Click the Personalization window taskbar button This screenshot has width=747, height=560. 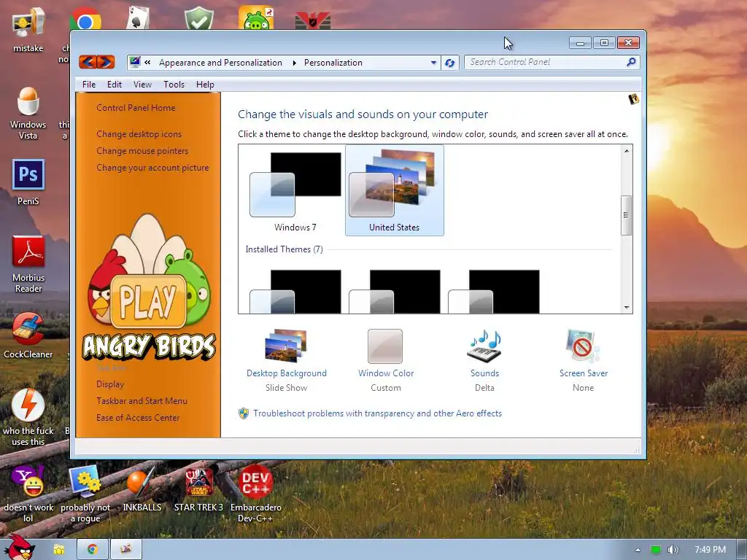tap(125, 550)
